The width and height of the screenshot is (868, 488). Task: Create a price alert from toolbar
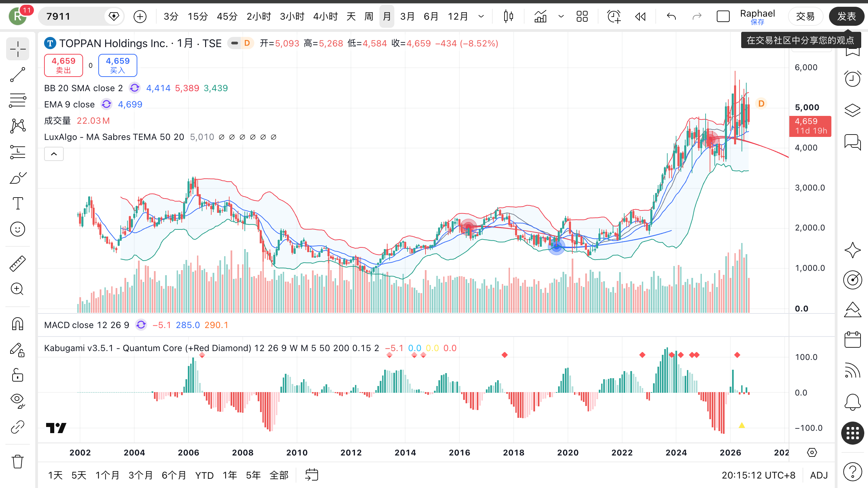tap(614, 16)
